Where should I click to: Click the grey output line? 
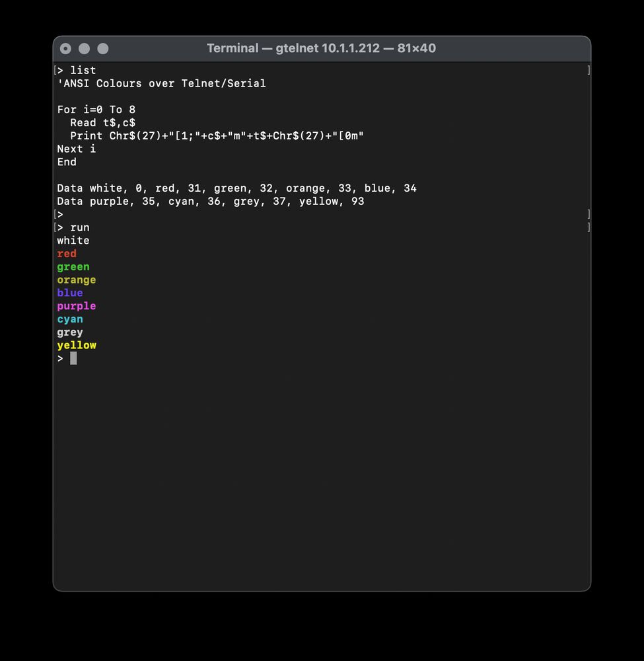pos(69,332)
